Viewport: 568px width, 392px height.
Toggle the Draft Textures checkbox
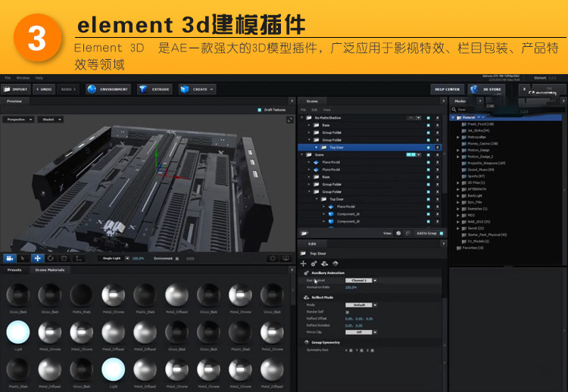coord(259,110)
